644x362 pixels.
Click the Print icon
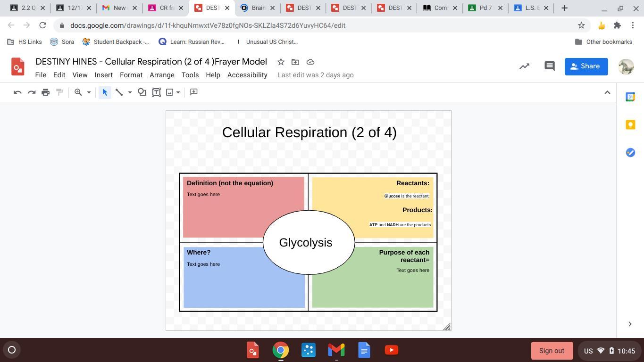tap(45, 92)
